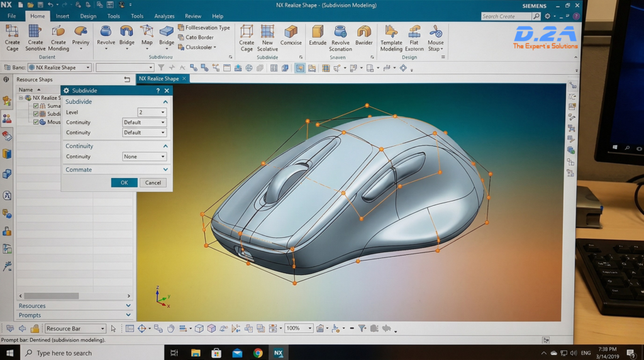
Task: Click the NX taskbar icon
Action: [279, 353]
